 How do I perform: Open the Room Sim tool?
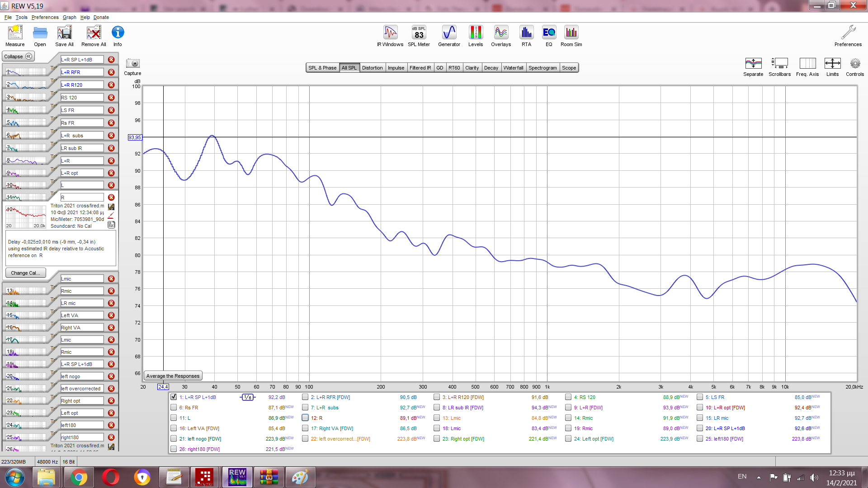pyautogui.click(x=571, y=36)
